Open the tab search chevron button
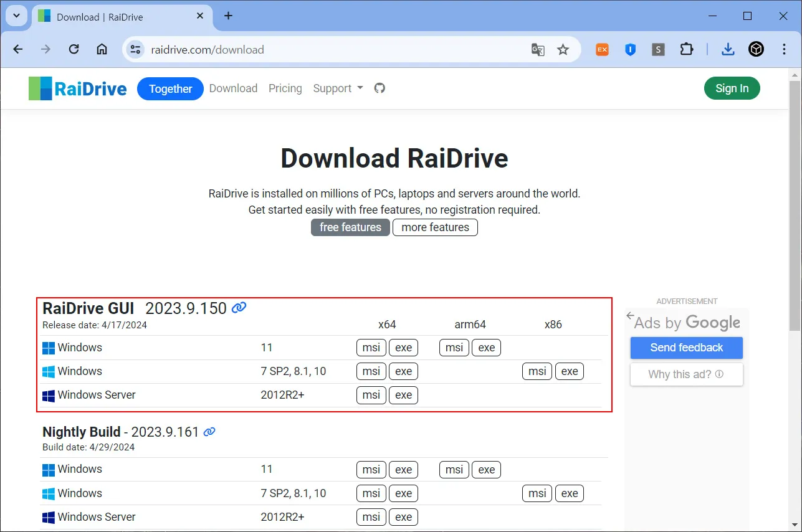802x532 pixels. 16,16
